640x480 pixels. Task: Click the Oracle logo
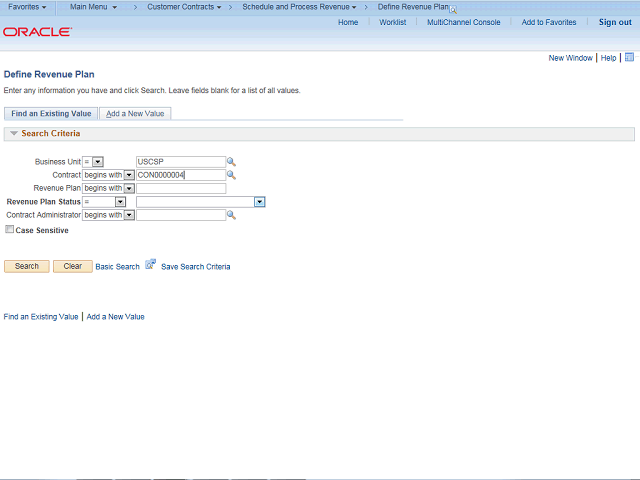point(38,32)
